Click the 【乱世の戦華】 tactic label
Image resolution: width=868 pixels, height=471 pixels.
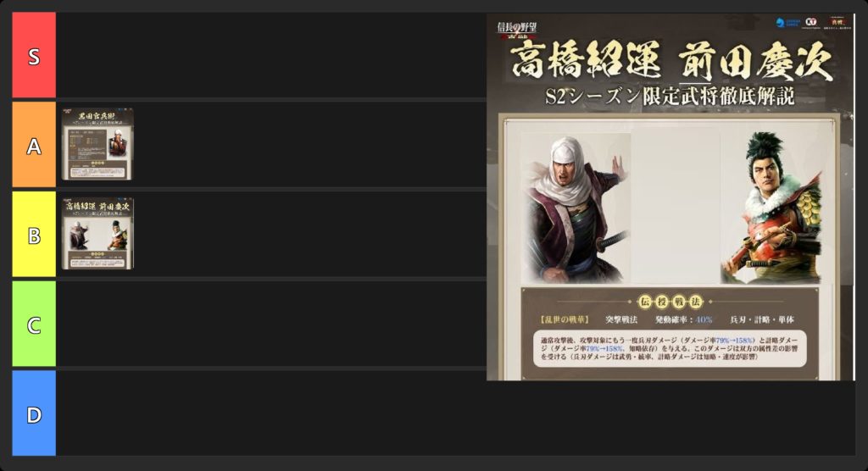coord(564,320)
